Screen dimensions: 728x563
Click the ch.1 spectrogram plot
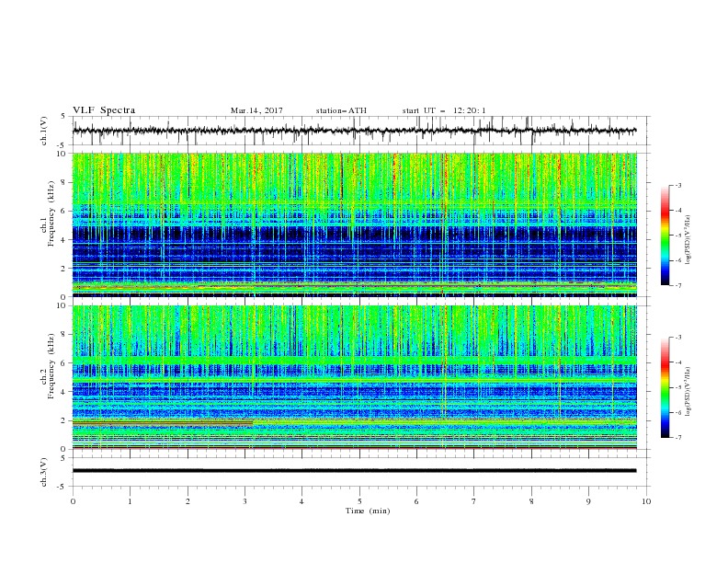355,224
